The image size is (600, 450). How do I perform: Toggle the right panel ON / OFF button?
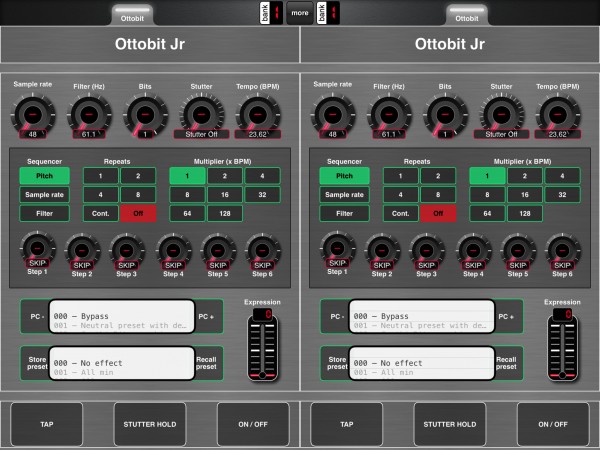coord(553,424)
